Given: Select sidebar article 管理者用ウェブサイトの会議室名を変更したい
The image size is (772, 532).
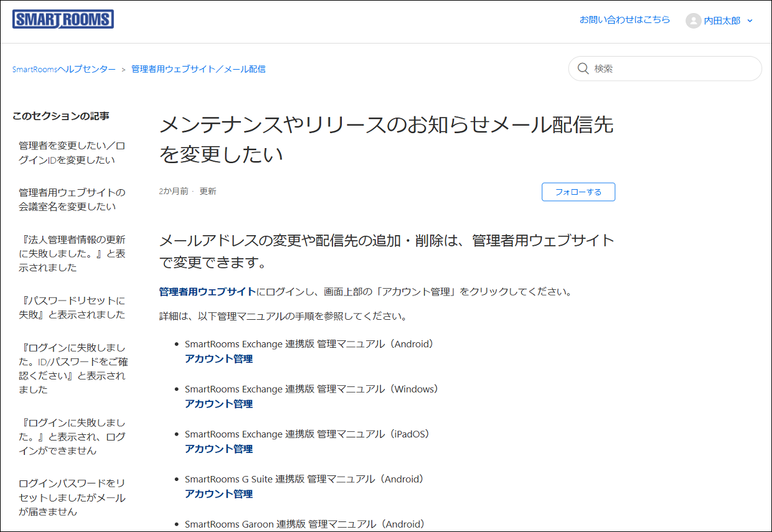Looking at the screenshot, I should [72, 199].
